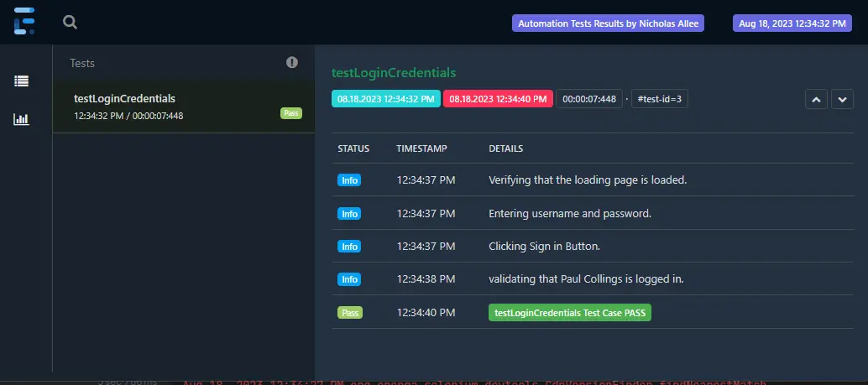Click the Tests panel heading
The image size is (868, 385).
82,63
